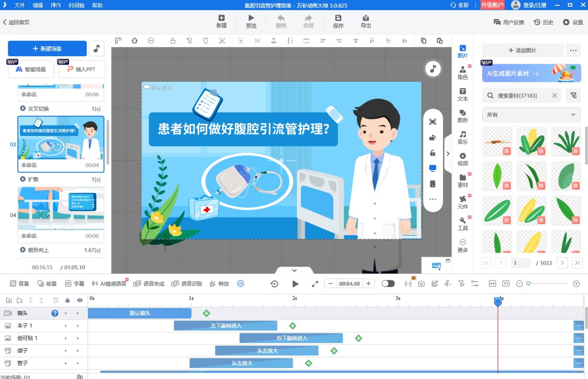
Task: Click the Preview (预览) play icon
Action: (251, 18)
